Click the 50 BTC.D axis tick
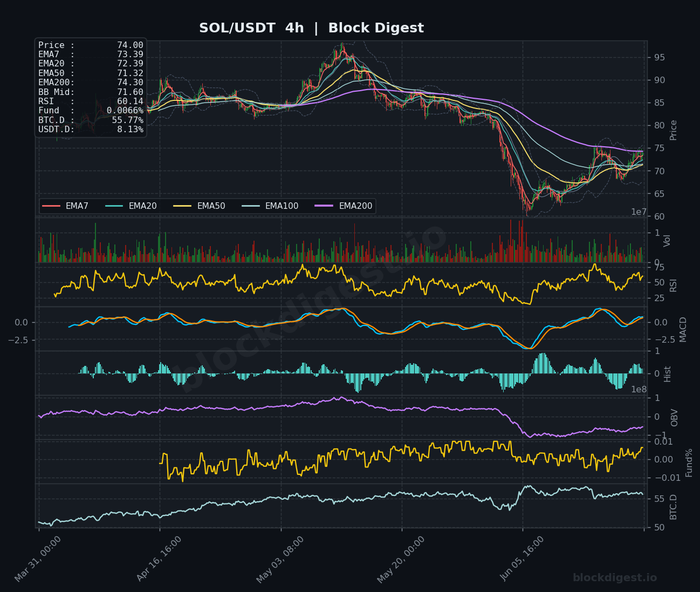Image resolution: width=700 pixels, height=592 pixels. click(x=659, y=528)
